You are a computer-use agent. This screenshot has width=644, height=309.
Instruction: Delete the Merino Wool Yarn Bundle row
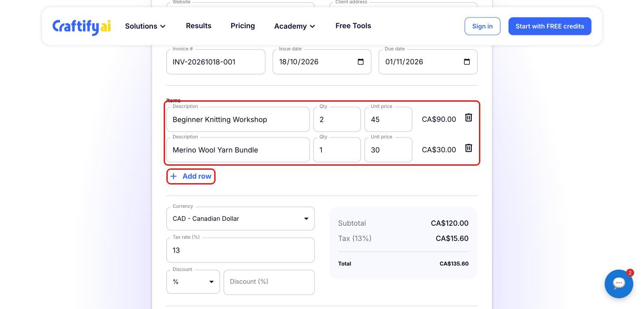tap(468, 148)
